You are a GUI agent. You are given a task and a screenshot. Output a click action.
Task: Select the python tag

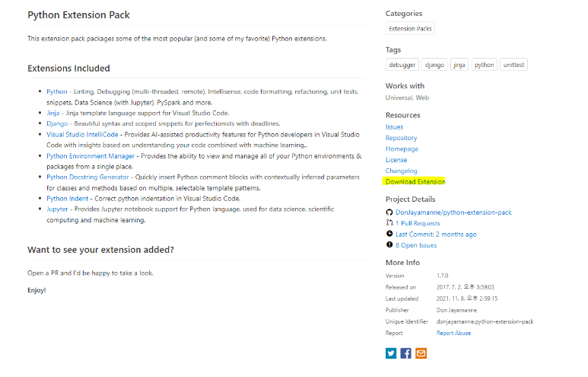point(484,65)
